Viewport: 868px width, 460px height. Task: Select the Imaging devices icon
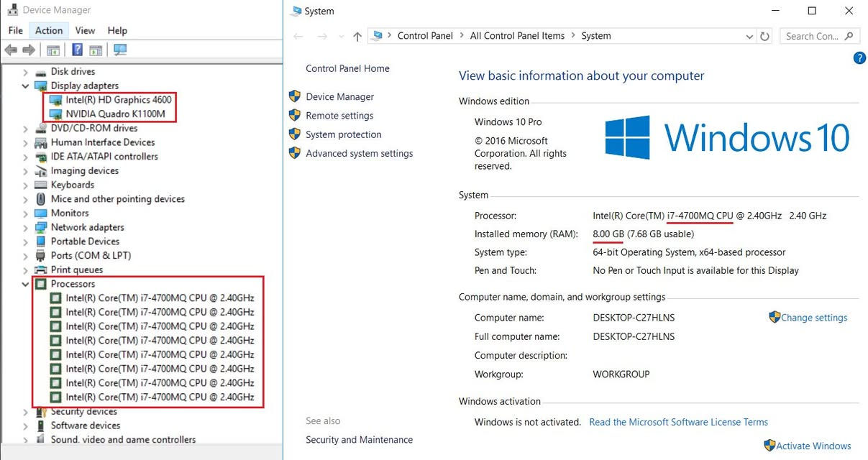(x=42, y=170)
